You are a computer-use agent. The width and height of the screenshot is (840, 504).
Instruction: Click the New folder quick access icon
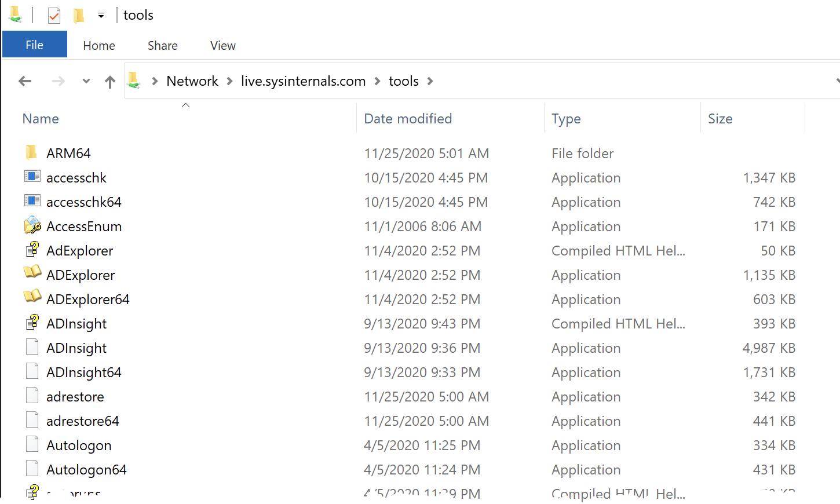click(x=79, y=15)
